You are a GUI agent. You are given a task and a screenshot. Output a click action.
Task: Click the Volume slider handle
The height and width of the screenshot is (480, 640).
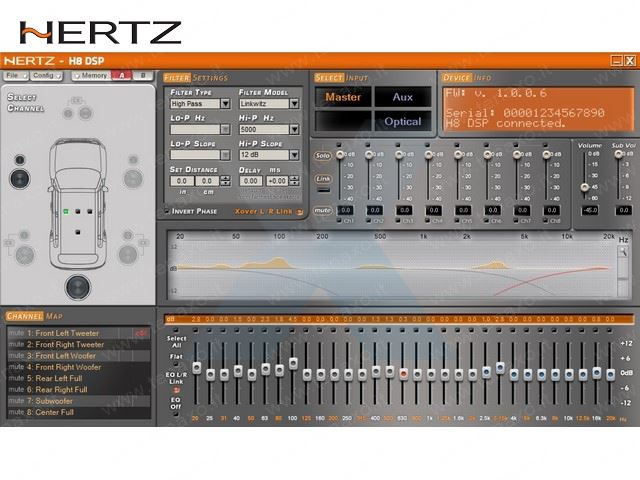(584, 187)
